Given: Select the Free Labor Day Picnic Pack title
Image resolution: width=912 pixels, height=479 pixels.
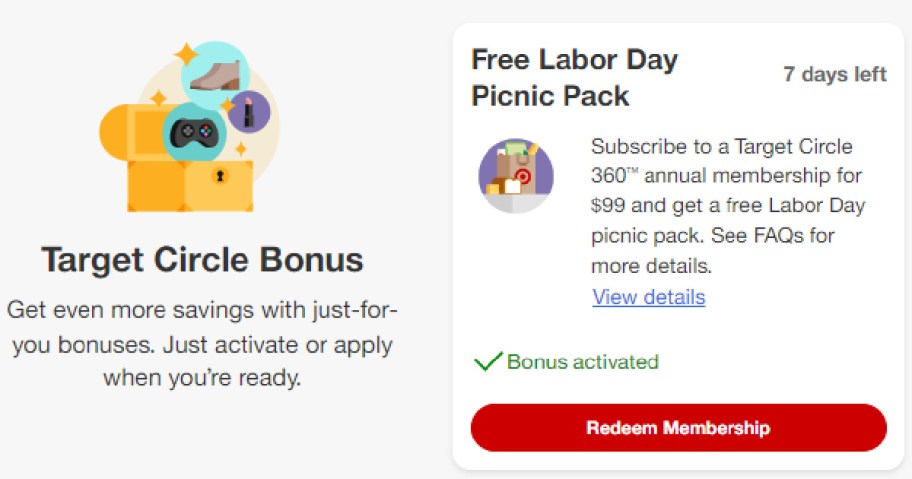Looking at the screenshot, I should coord(574,77).
